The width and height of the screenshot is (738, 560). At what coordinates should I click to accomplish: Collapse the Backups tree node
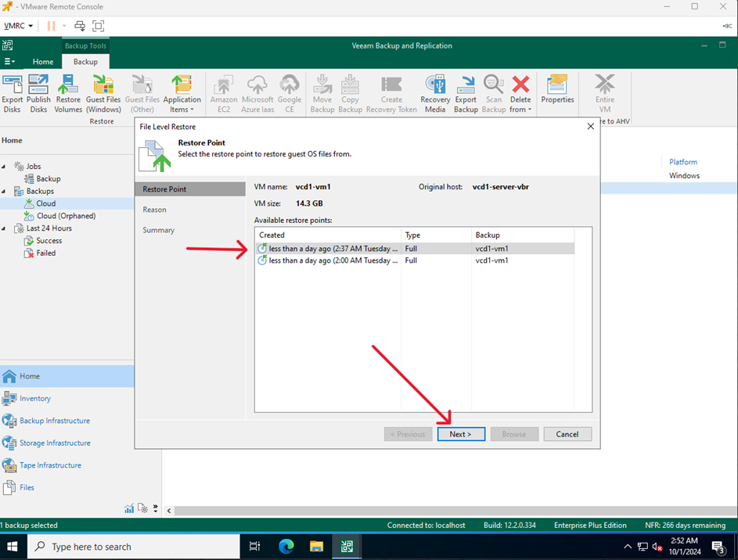(x=6, y=192)
